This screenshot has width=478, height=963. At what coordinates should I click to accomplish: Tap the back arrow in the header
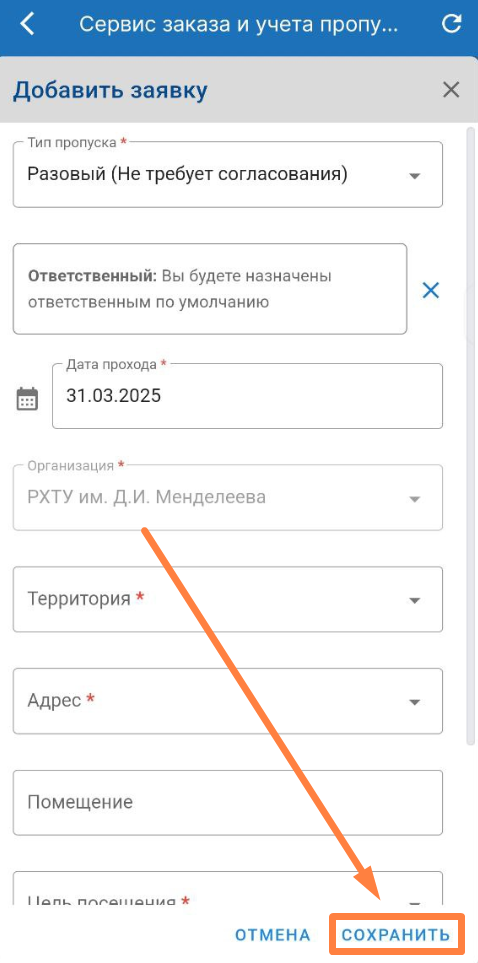point(28,24)
